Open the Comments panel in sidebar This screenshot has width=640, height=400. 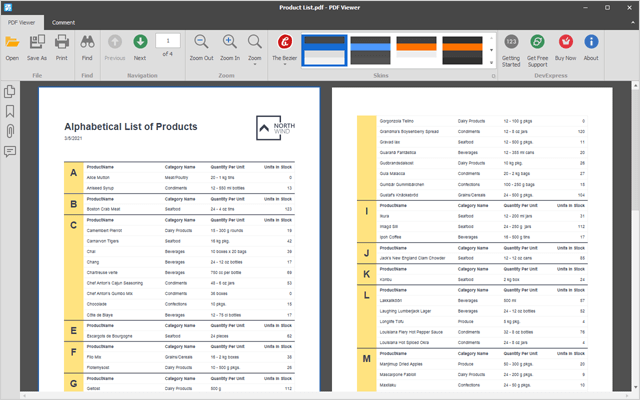click(10, 151)
